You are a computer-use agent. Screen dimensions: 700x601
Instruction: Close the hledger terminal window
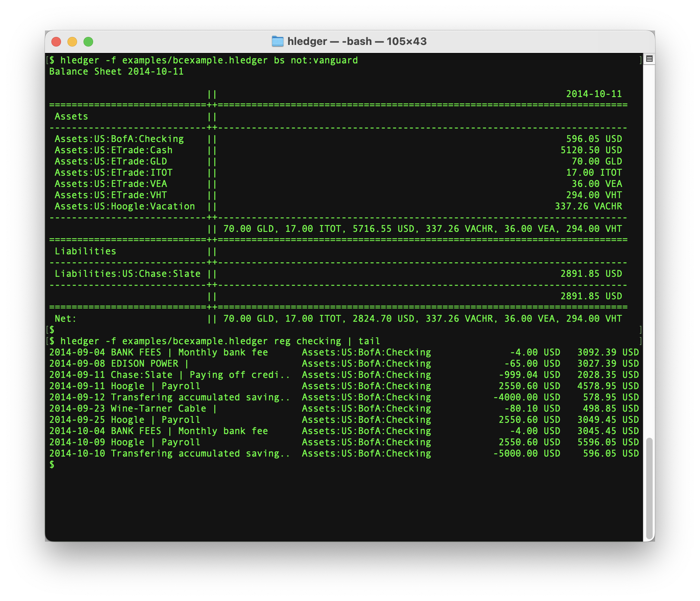(56, 42)
